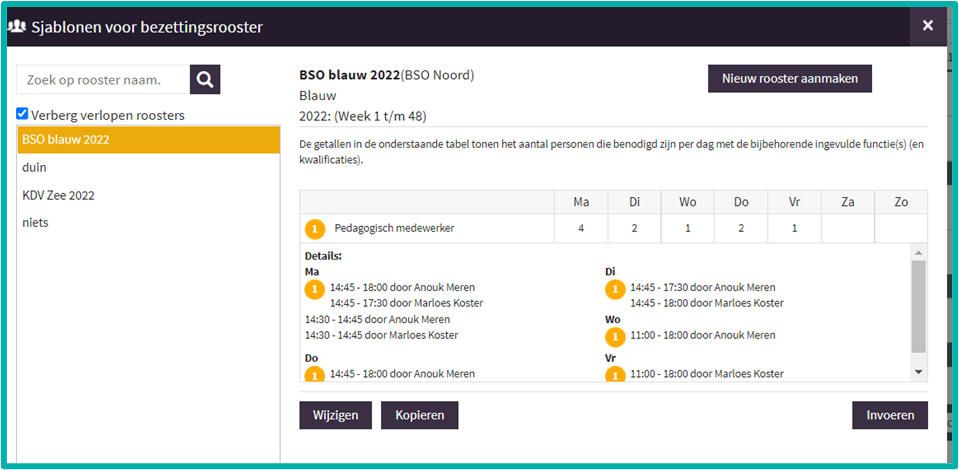Toggle Verberg verlopen roosters checkbox
The image size is (959, 470).
tap(23, 114)
